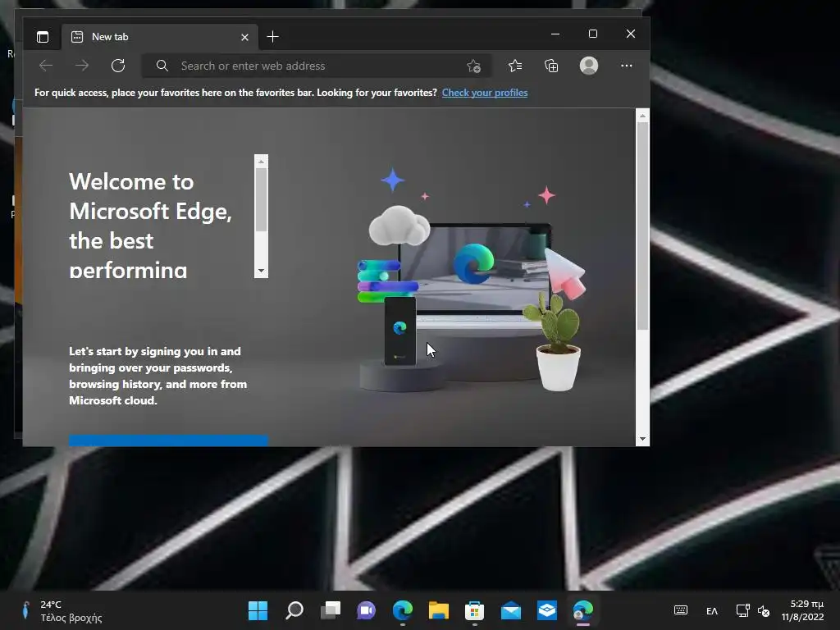The width and height of the screenshot is (840, 630).
Task: Minimize the Edge window
Action: tap(555, 34)
